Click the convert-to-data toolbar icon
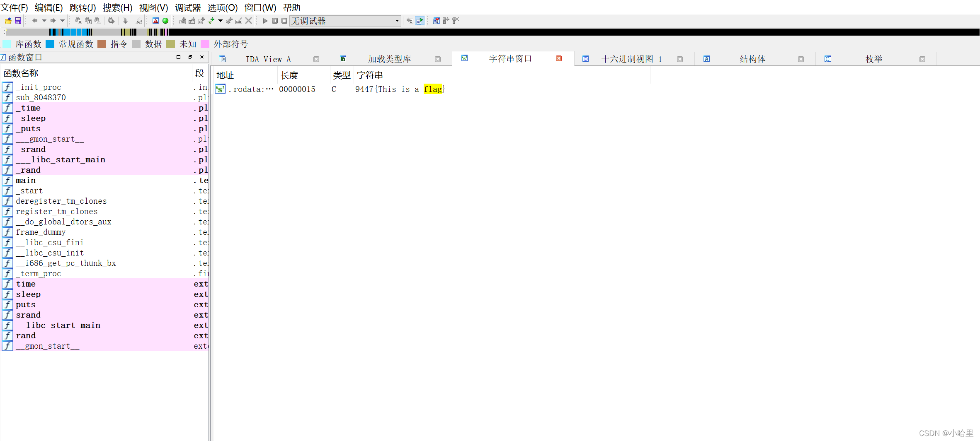This screenshot has width=980, height=441. (x=192, y=21)
